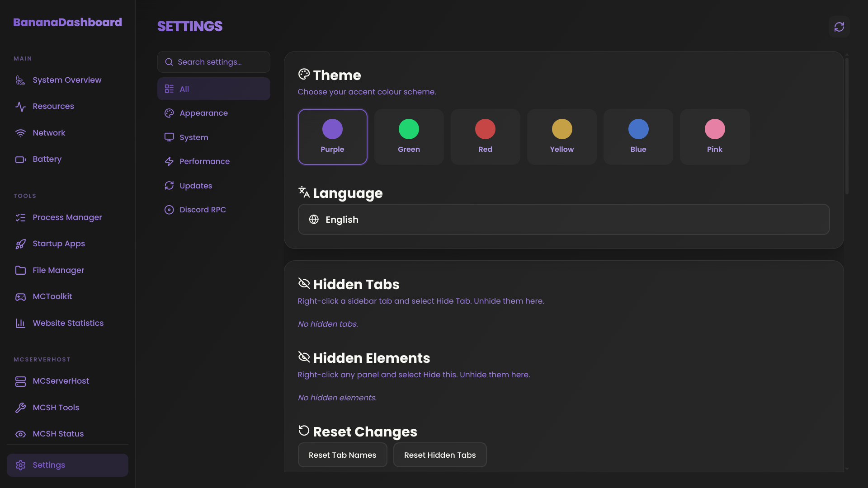Screen dimensions: 868x488
Task: Click the Process Manager checklist icon
Action: [x=20, y=218]
